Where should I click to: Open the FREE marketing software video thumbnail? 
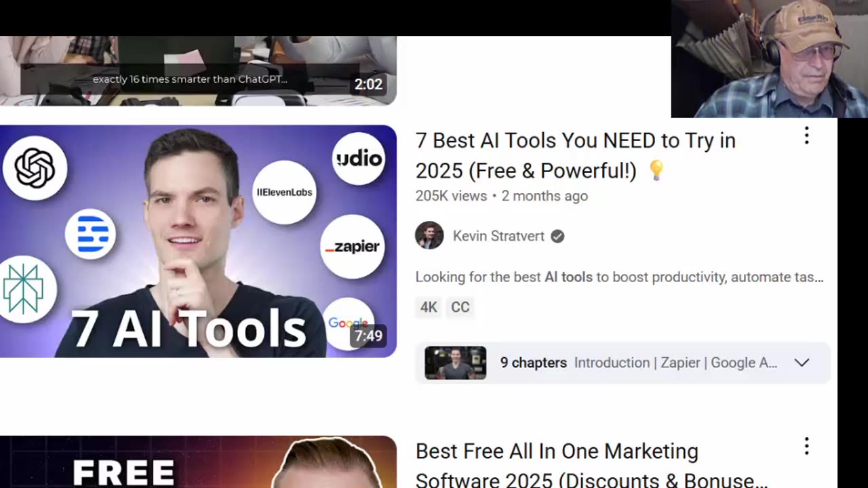(198, 462)
